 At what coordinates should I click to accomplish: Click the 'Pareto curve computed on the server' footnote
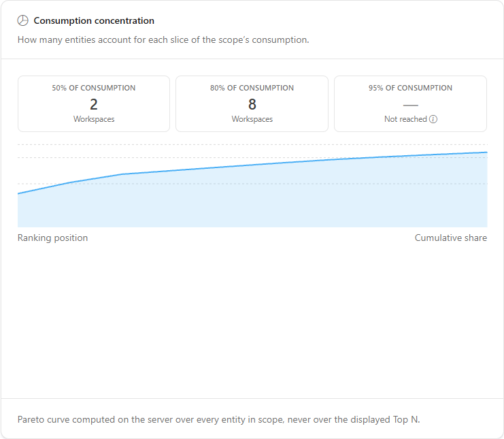point(218,420)
